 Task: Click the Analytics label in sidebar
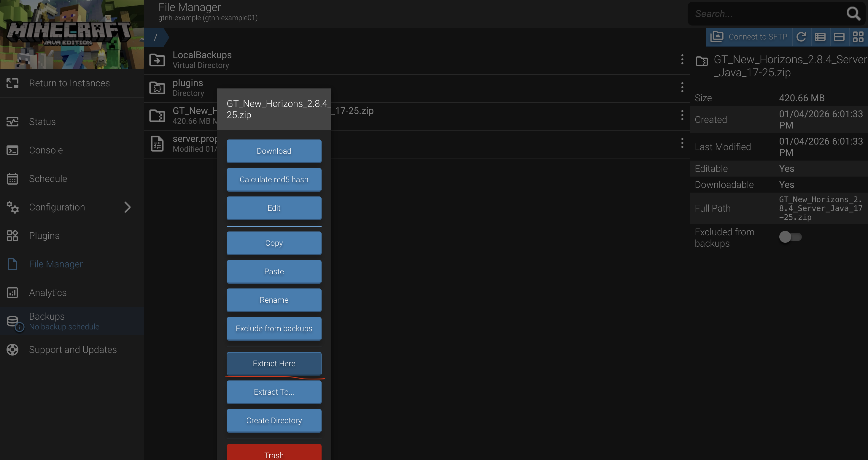point(48,293)
